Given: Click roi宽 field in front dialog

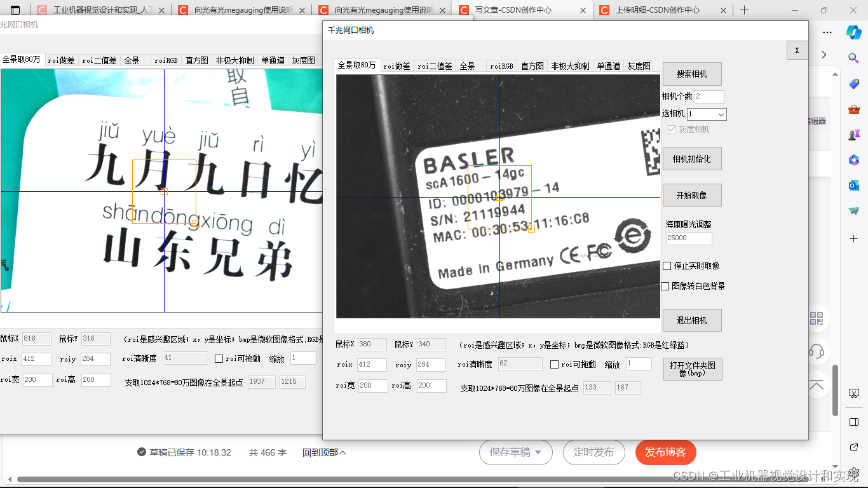Looking at the screenshot, I should tap(372, 386).
